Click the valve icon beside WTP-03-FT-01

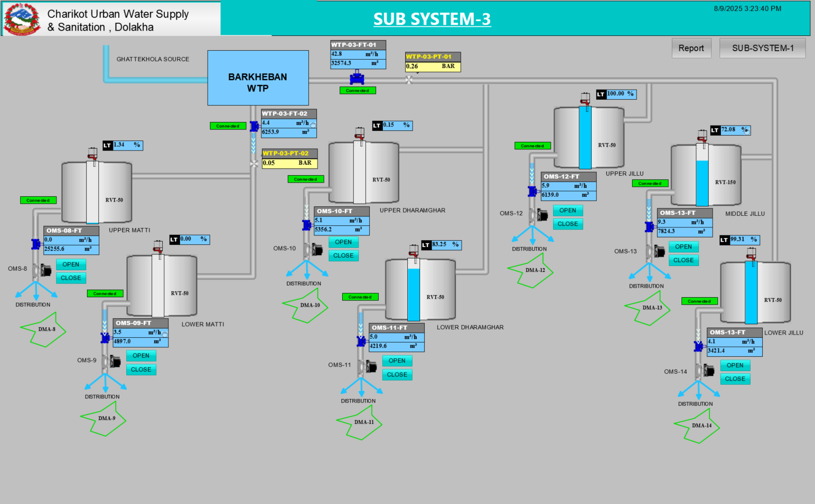[357, 78]
